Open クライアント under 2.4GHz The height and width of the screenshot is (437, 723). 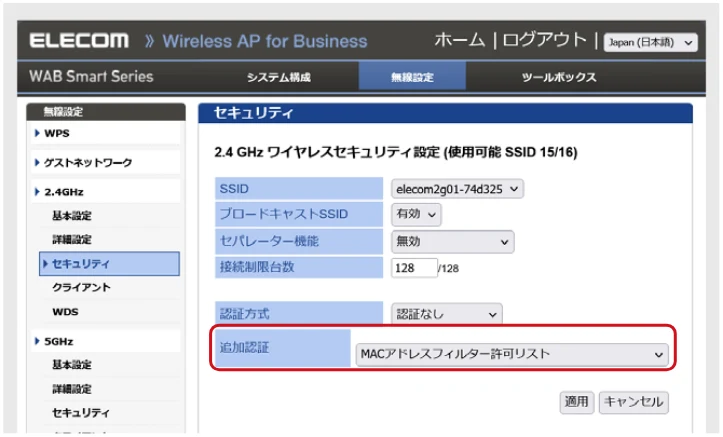pos(81,287)
